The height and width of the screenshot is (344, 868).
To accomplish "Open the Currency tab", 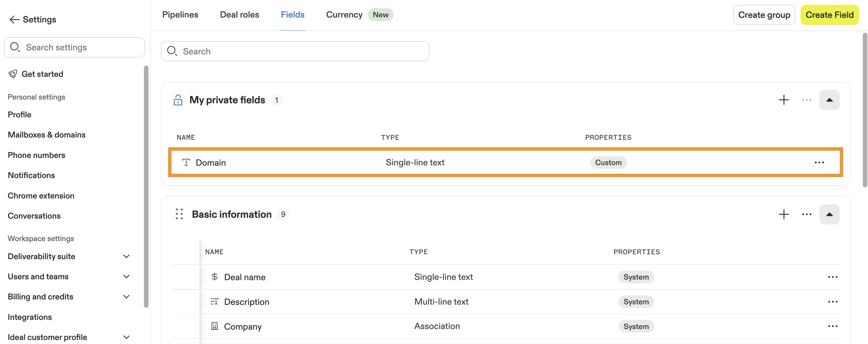I will click(x=344, y=15).
